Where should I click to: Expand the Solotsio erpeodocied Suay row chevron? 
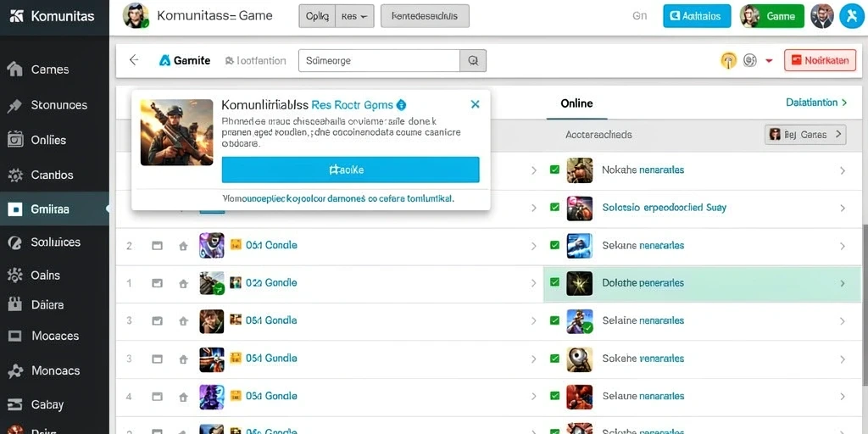843,209
